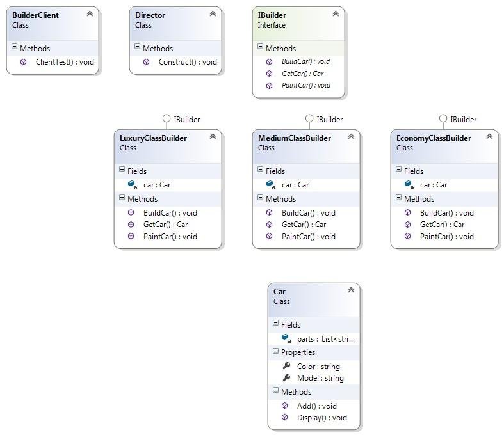The height and width of the screenshot is (435, 504).
Task: Collapse the Car class shape chevron
Action: click(x=351, y=290)
